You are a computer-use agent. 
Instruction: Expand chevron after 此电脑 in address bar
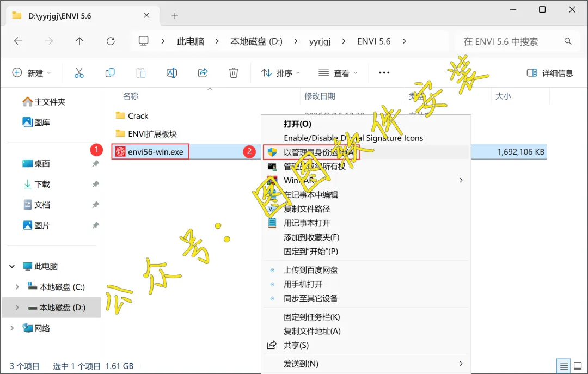click(x=217, y=41)
